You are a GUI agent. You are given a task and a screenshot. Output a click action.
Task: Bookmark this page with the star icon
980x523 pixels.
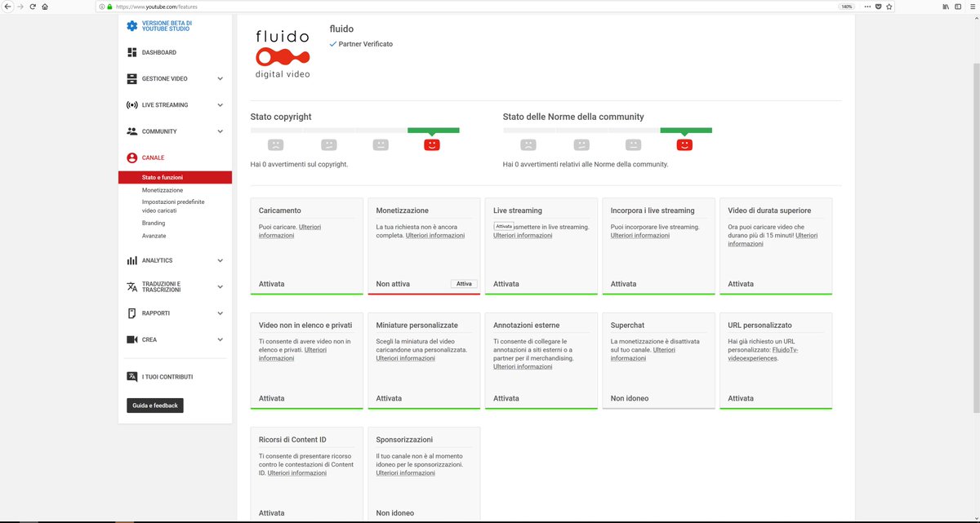point(889,7)
